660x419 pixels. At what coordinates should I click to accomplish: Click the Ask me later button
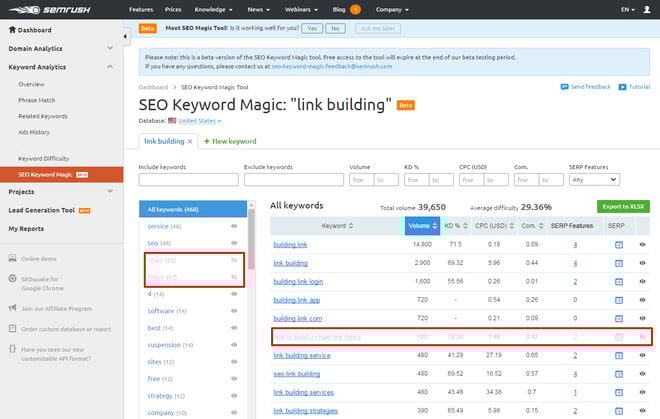tap(378, 28)
